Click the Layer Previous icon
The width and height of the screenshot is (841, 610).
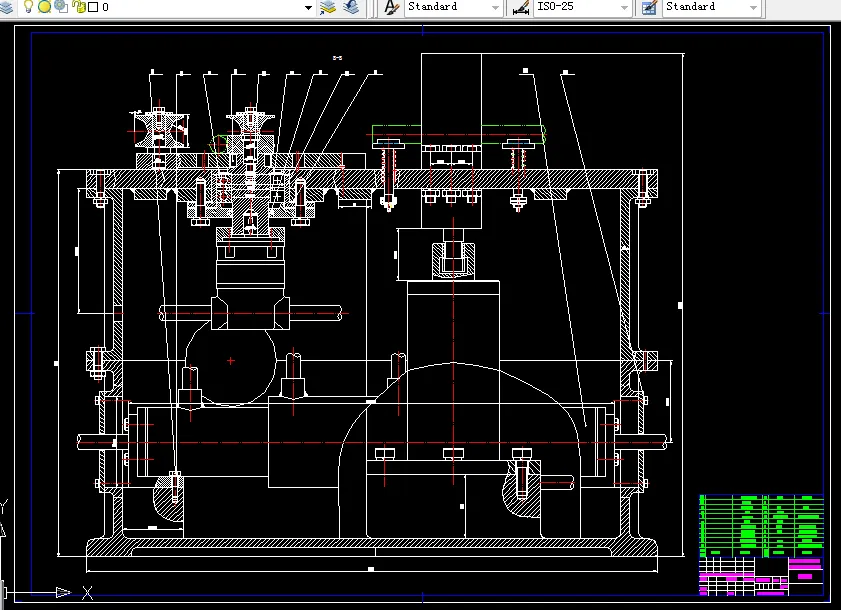coord(350,7)
